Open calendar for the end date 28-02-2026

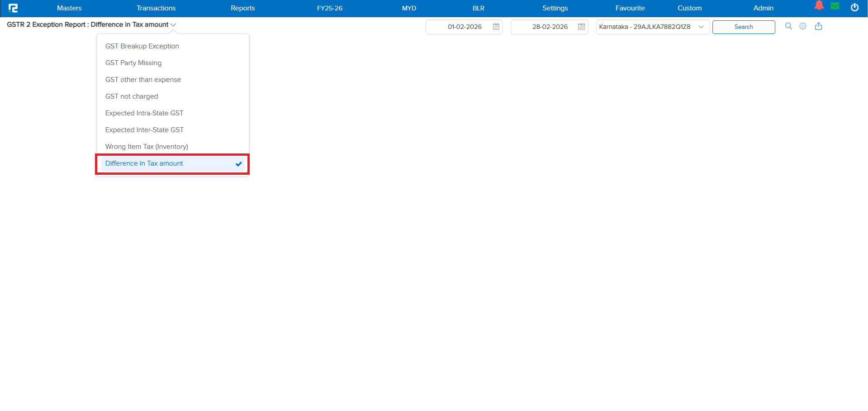[x=581, y=27]
